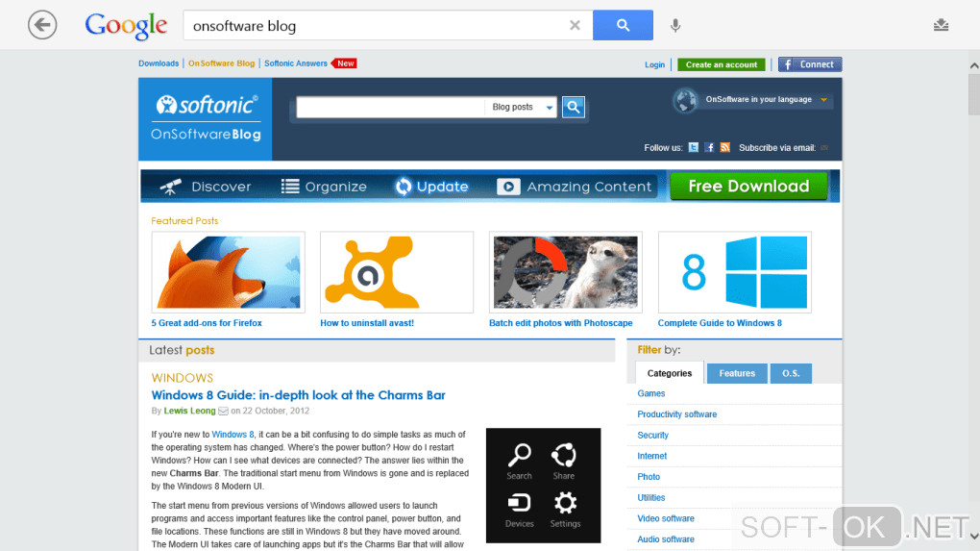Open Blog posts search type dropdown
Image resolution: width=980 pixels, height=551 pixels.
[x=521, y=107]
